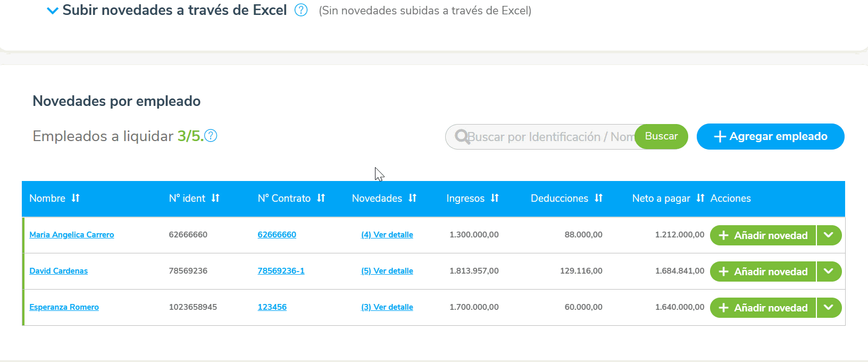The width and height of the screenshot is (868, 362).
Task: Sort by N° Contrato column icon
Action: pos(321,198)
